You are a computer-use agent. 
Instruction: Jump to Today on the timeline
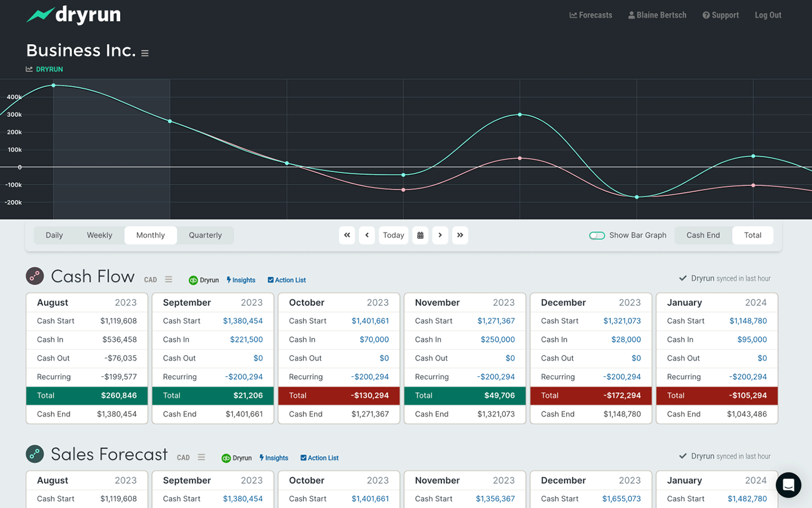click(393, 235)
